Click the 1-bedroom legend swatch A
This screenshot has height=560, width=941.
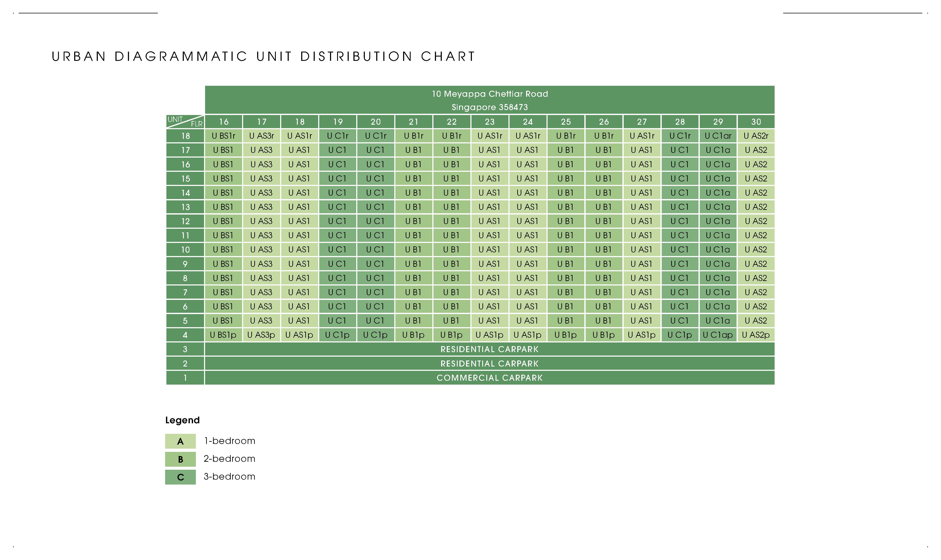click(x=180, y=441)
